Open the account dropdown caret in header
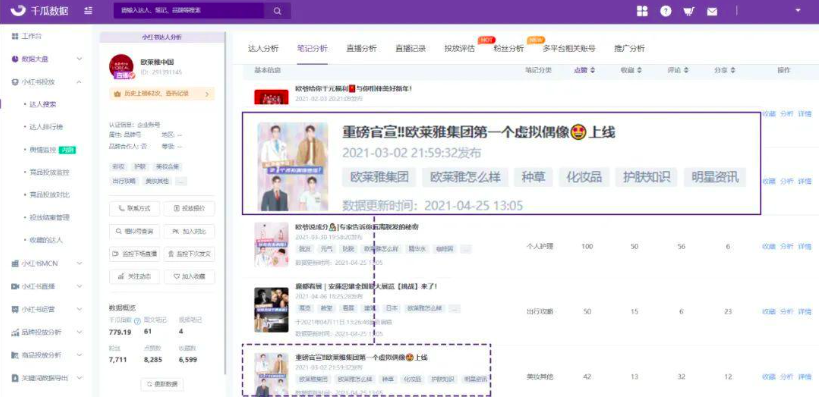This screenshot has height=402, width=821. pyautogui.click(x=798, y=10)
